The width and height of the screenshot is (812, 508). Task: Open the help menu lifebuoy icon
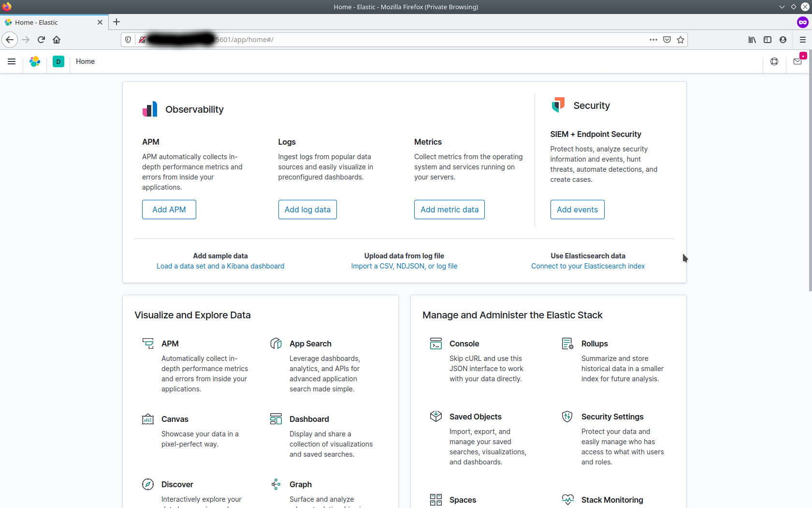click(x=774, y=61)
